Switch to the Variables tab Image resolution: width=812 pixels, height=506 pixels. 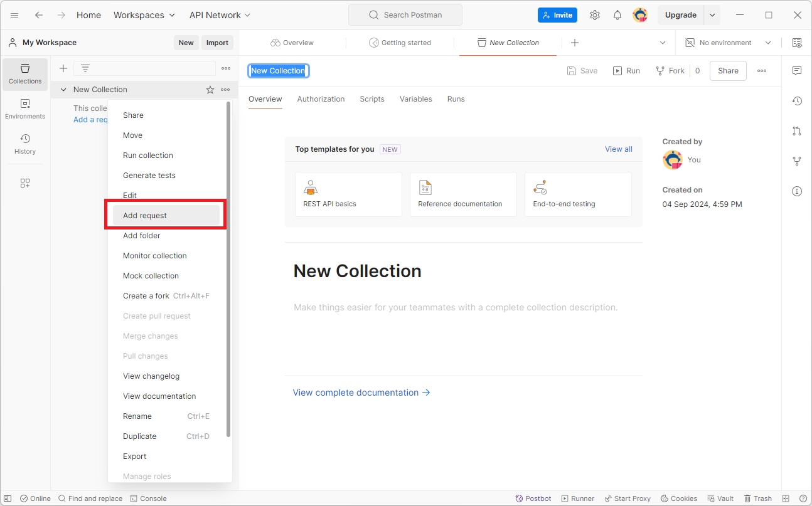[x=416, y=99]
